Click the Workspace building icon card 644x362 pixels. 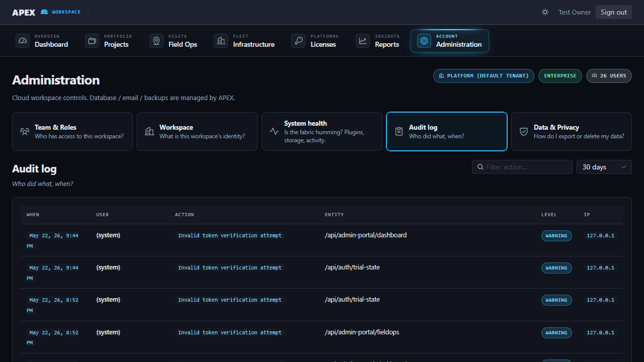(149, 132)
